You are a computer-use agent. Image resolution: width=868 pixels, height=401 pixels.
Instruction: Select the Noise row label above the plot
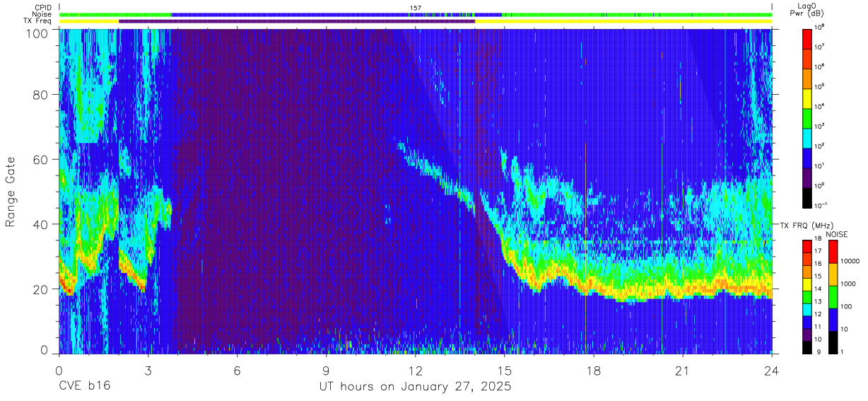coord(42,14)
